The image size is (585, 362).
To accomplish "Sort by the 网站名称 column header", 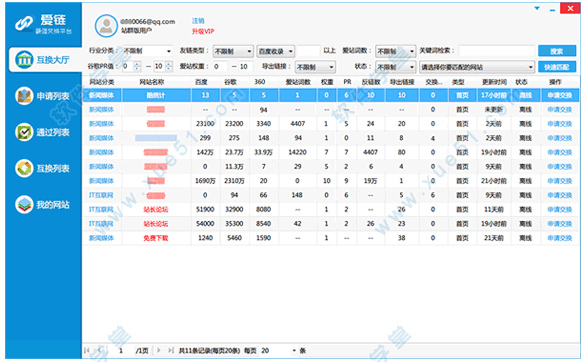I will pyautogui.click(x=151, y=82).
